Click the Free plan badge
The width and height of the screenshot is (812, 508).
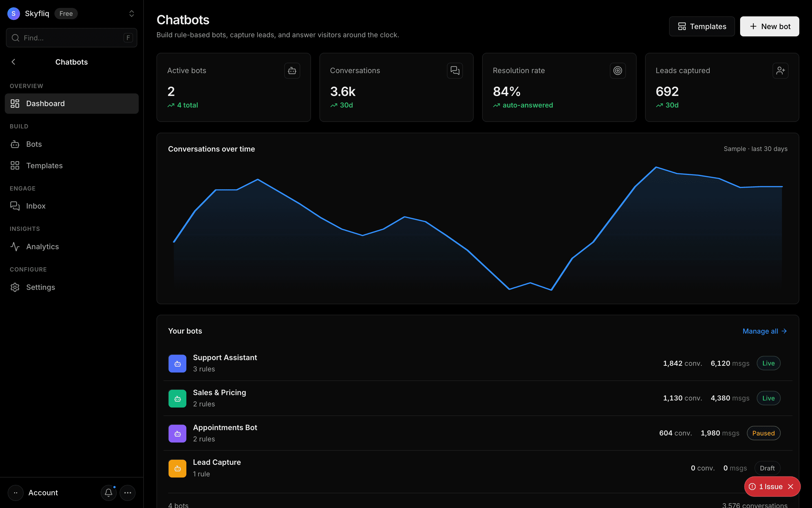tap(66, 14)
